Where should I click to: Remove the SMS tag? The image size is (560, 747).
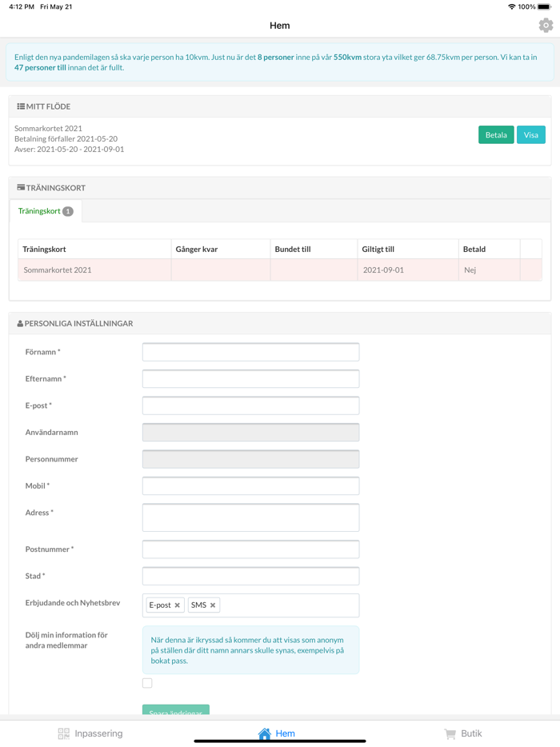[213, 605]
